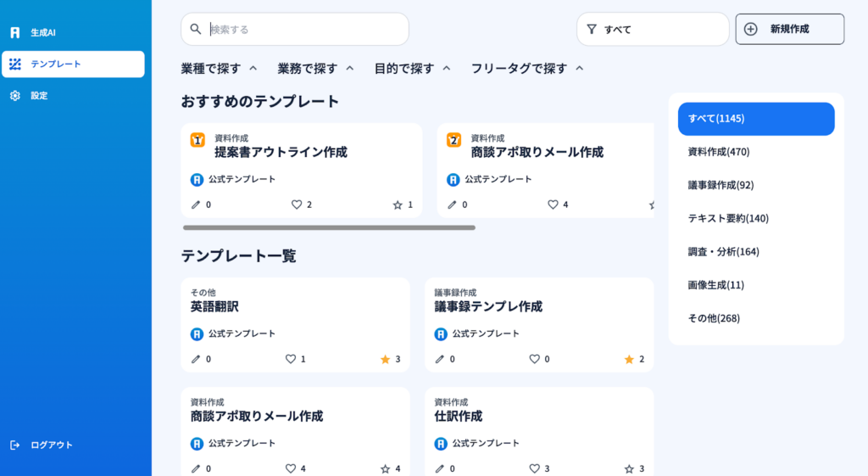The height and width of the screenshot is (476, 868).
Task: Toggle heart on 提案書アウトライン作成 card
Action: click(x=297, y=204)
